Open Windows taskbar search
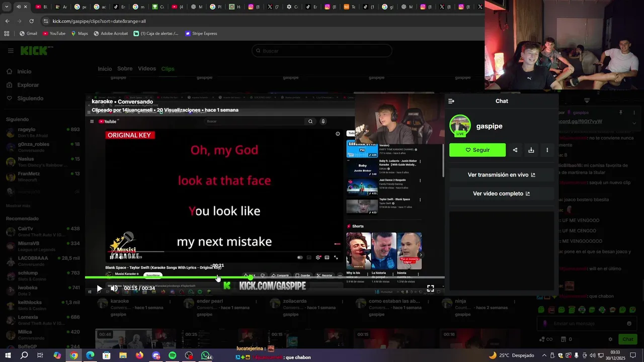This screenshot has height=362, width=644. (24, 355)
